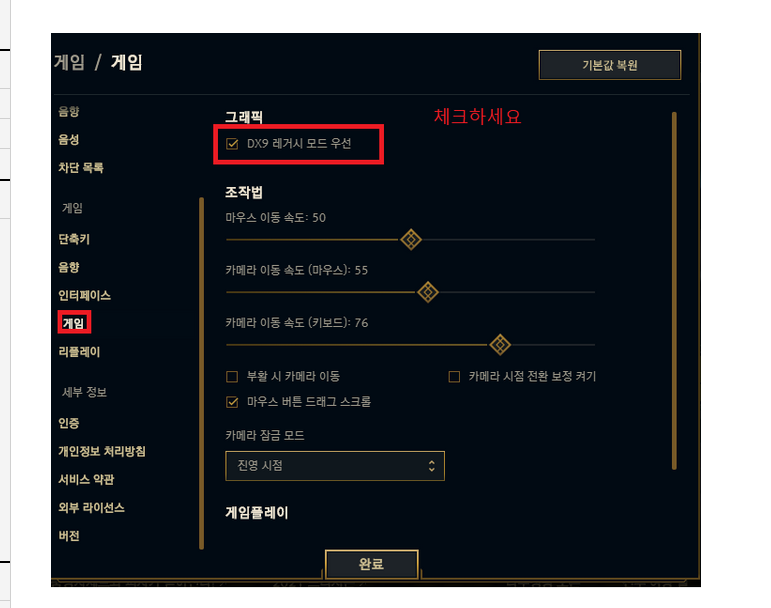
Task: Enable 부활 시 카메라 이동 checkbox
Action: coord(232,376)
